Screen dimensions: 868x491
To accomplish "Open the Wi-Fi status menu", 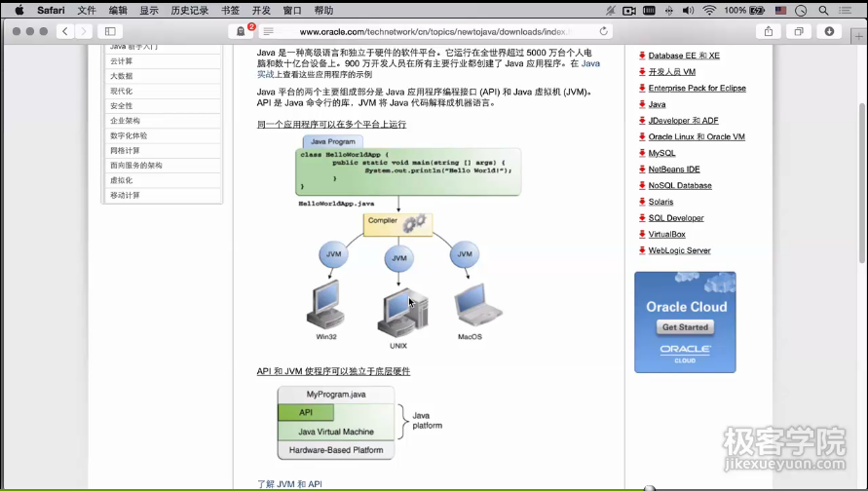I will pos(708,10).
